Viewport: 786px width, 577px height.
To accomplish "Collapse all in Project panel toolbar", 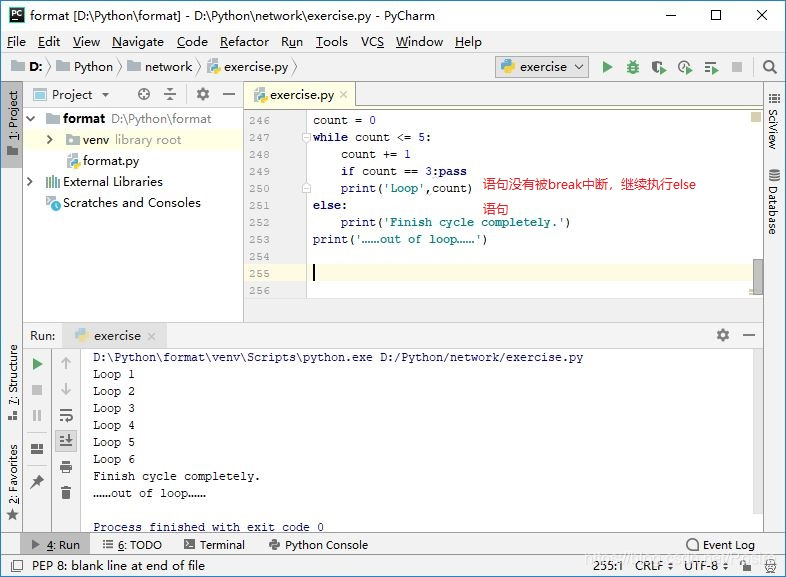I will point(170,94).
